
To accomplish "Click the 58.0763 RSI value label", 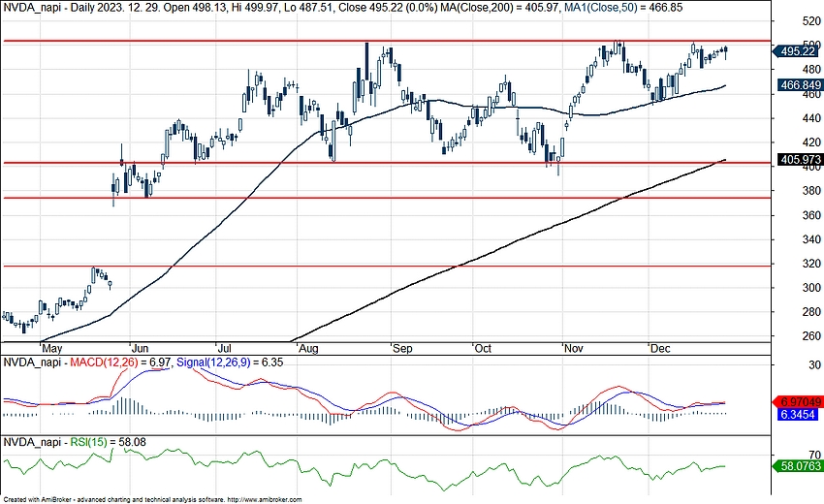I will 798,465.
